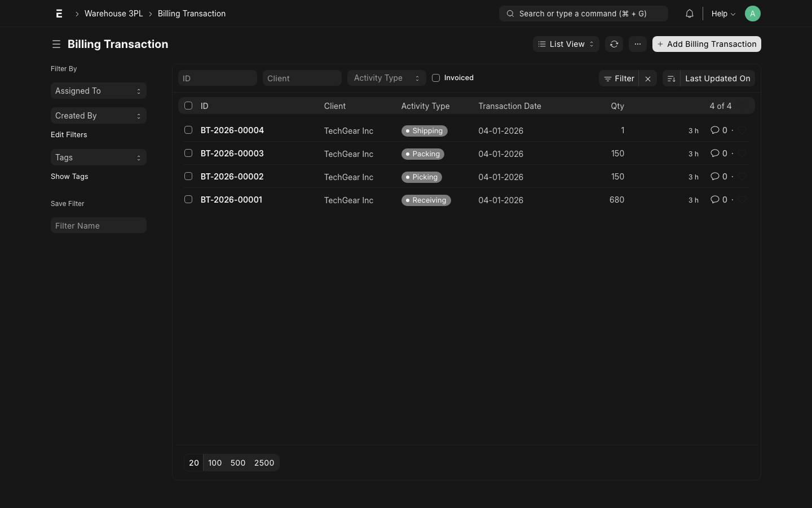The image size is (812, 508).
Task: Click the search magnifier icon in the top bar
Action: point(510,14)
